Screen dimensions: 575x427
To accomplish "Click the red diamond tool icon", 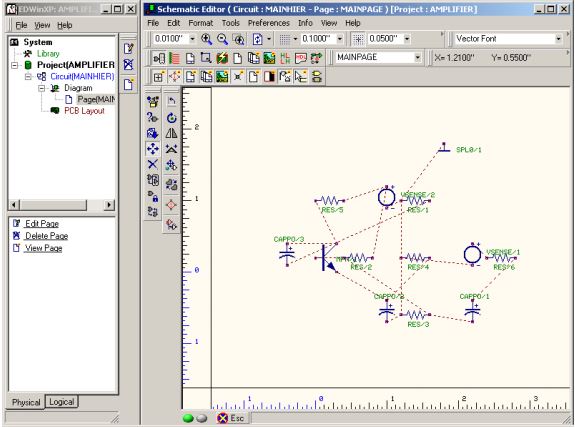I will click(171, 205).
